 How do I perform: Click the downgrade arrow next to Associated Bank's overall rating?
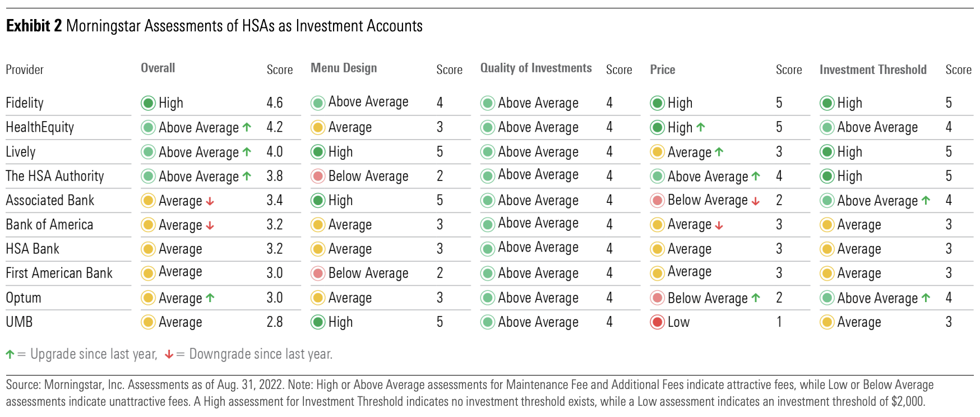pyautogui.click(x=210, y=201)
